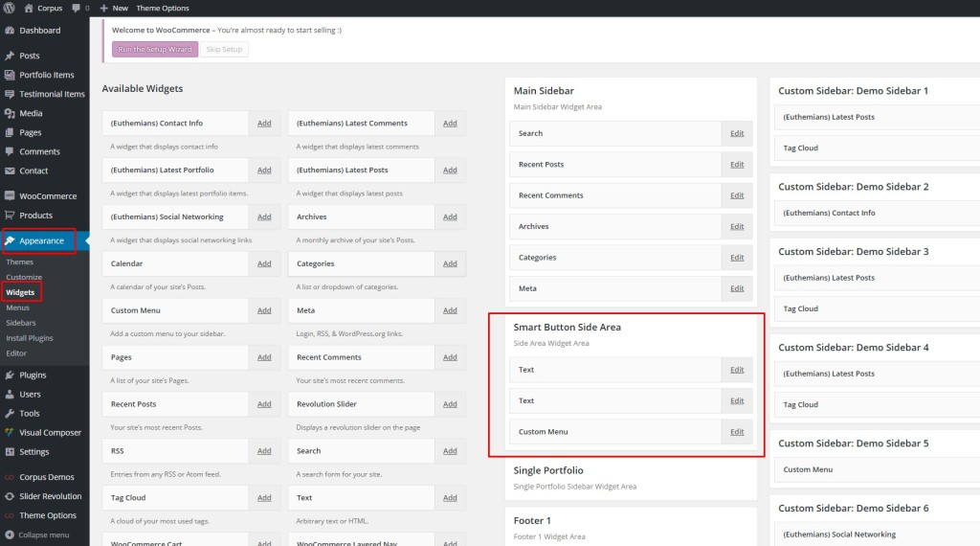Screen dimensions: 980x546
Task: Open the comments bubble icon in admin bar
Action: point(77,8)
